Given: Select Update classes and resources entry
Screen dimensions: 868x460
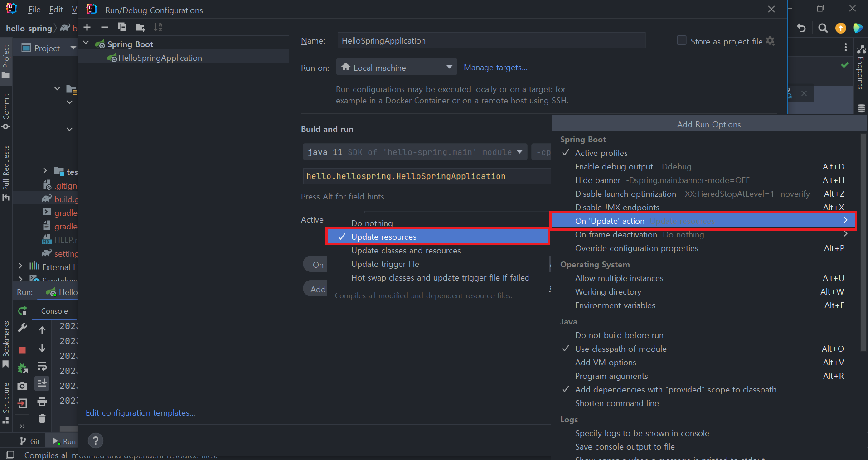Looking at the screenshot, I should pos(405,250).
